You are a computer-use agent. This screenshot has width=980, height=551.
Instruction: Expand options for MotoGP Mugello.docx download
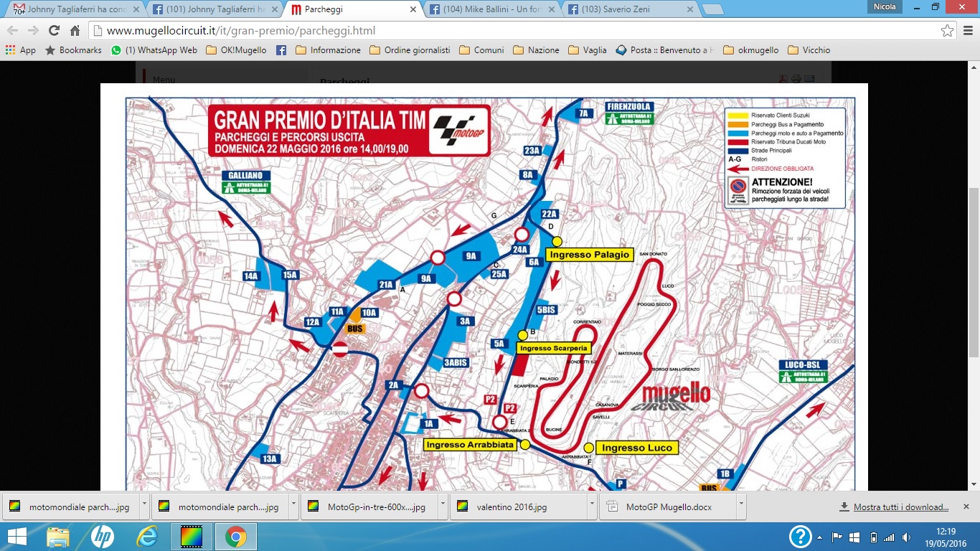tap(741, 507)
